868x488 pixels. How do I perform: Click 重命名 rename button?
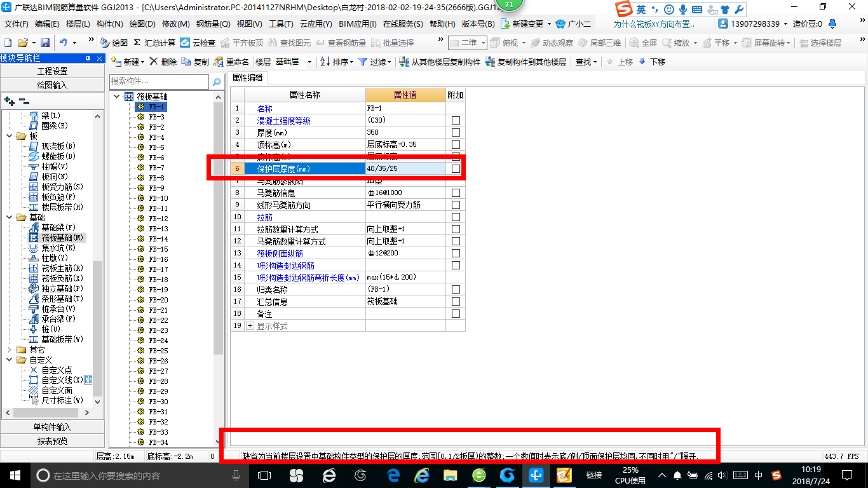coord(232,62)
